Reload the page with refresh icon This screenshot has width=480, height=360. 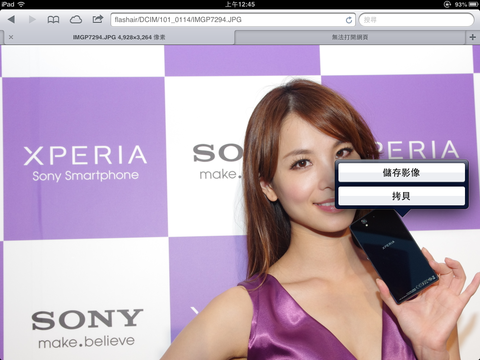pyautogui.click(x=349, y=20)
